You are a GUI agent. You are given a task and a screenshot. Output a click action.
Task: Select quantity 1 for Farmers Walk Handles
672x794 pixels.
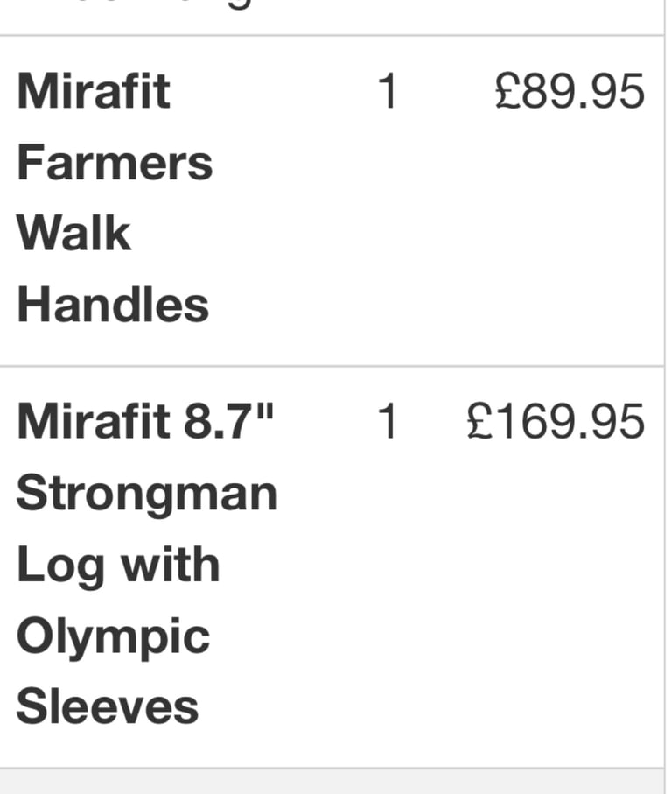(387, 91)
